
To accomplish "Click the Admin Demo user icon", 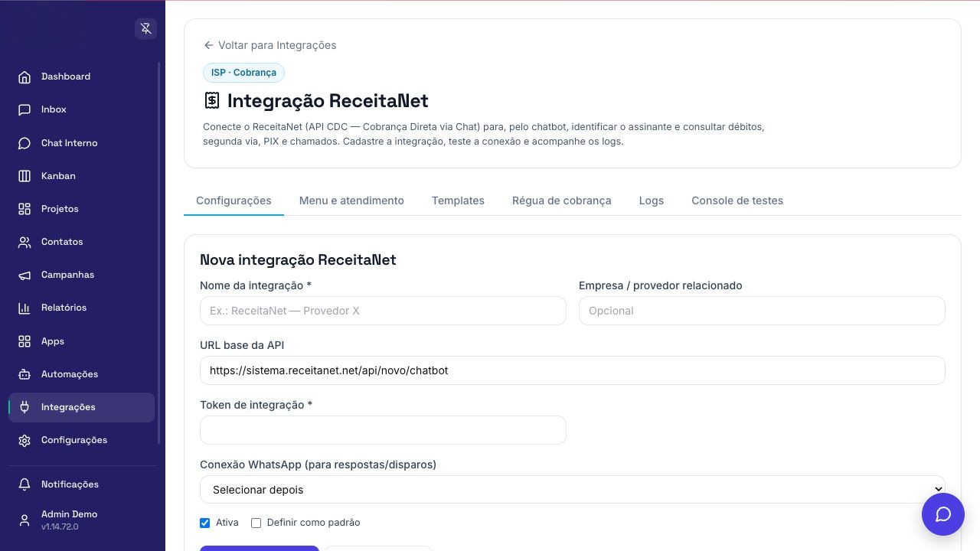I will click(x=24, y=520).
